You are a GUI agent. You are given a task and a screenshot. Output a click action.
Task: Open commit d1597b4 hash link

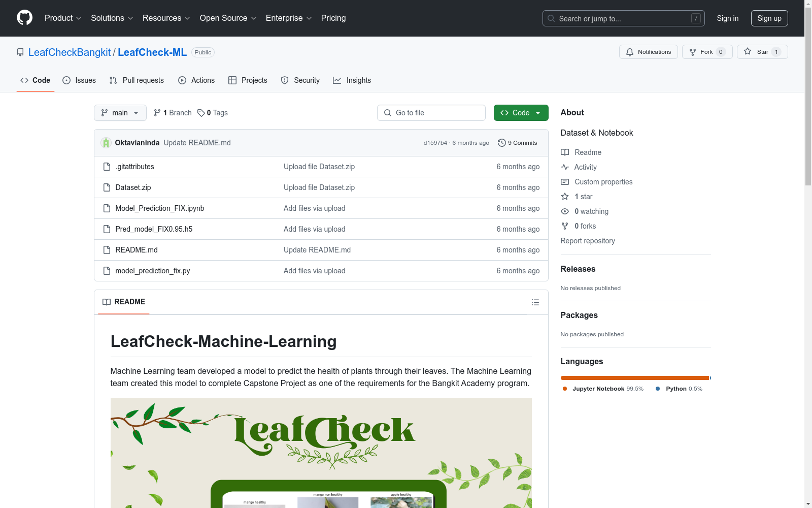pyautogui.click(x=435, y=143)
